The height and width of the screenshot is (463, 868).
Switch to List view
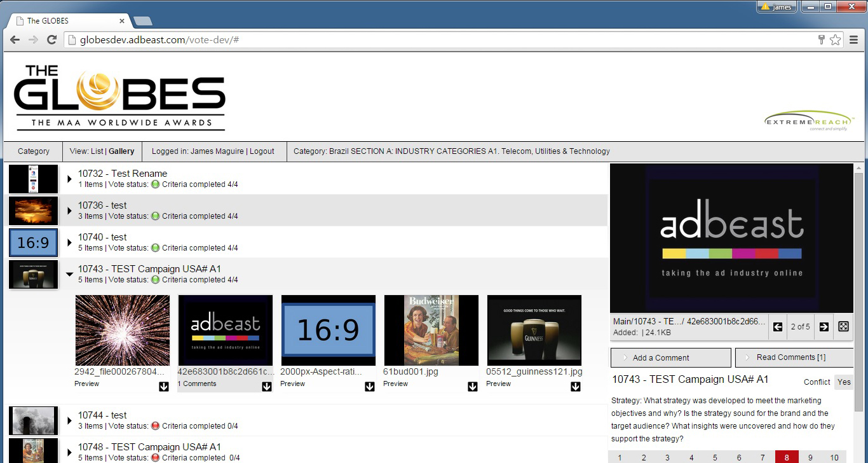97,151
